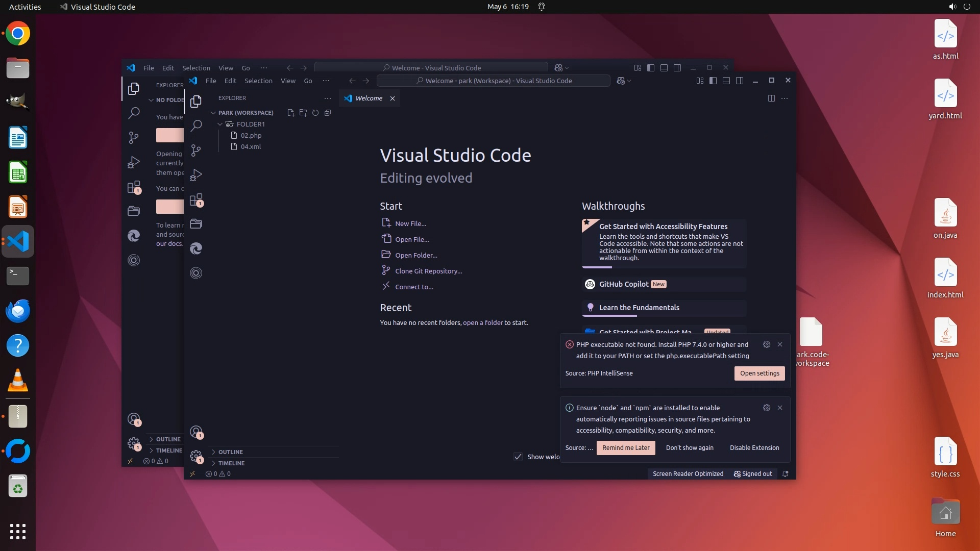Screen dimensions: 980x551
Task: Click Refresh Explorer icon
Action: coord(315,113)
